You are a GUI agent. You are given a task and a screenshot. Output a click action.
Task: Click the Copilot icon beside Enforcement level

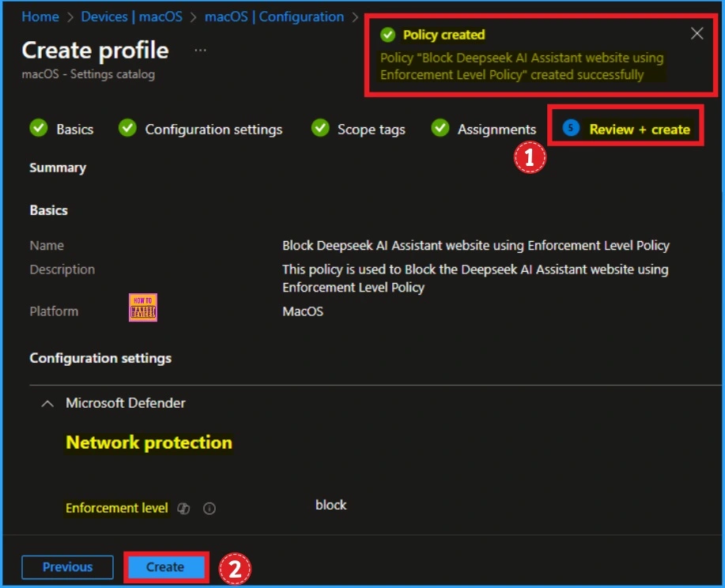click(183, 508)
